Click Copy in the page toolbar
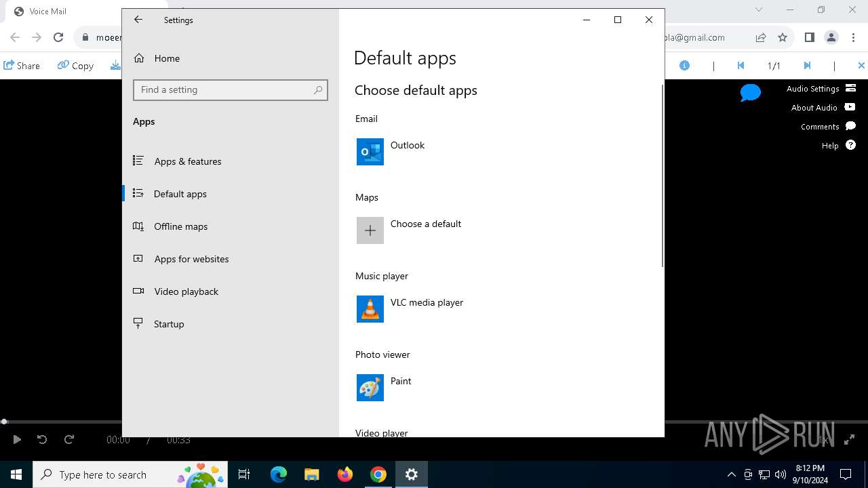868x488 pixels. (75, 66)
